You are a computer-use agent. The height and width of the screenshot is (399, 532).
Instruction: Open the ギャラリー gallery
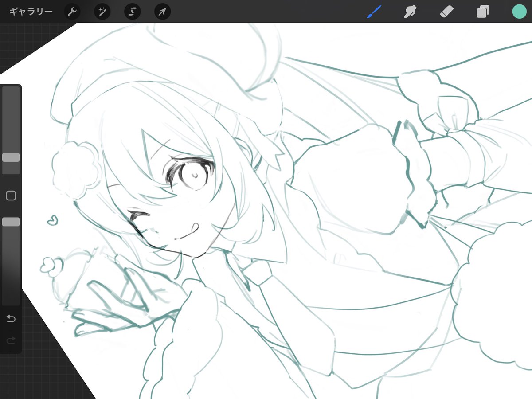[31, 12]
